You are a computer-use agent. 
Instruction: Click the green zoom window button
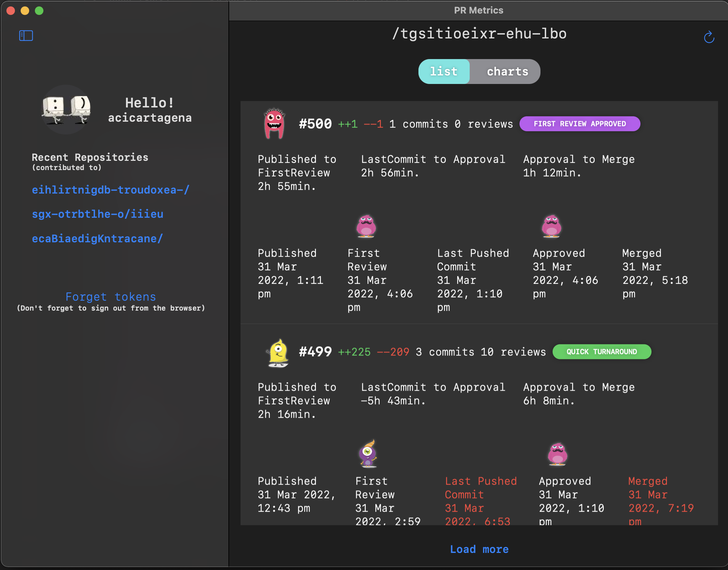click(39, 11)
